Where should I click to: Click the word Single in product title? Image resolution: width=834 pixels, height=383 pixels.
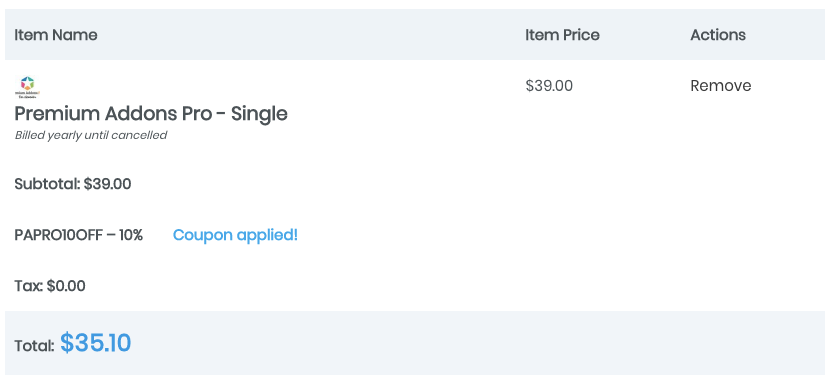(x=259, y=114)
